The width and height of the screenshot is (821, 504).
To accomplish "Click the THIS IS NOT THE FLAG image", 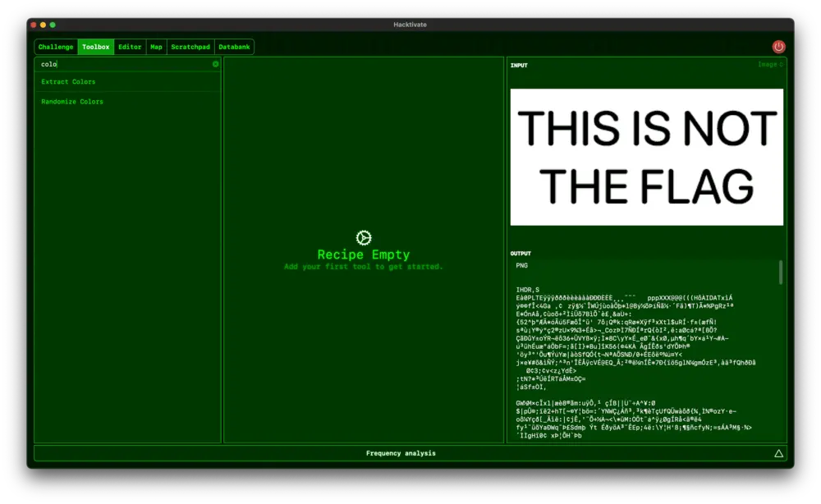I will pyautogui.click(x=645, y=157).
